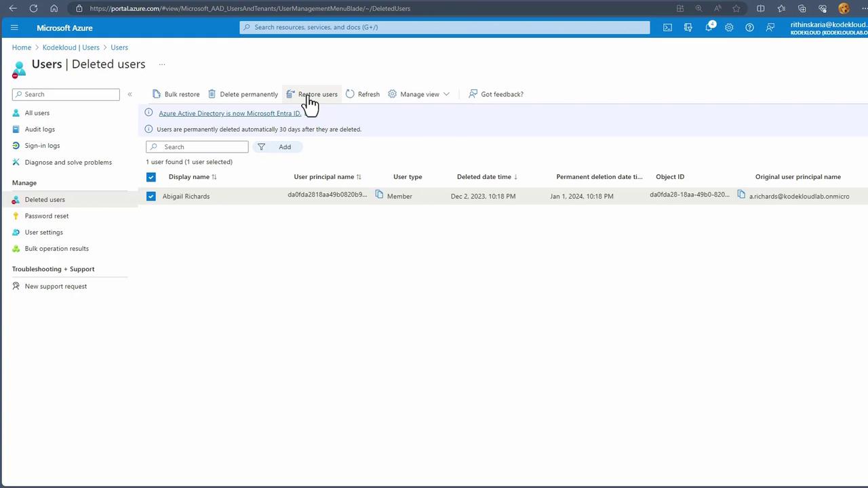Screen dimensions: 868x488
Task: Open the account menu rithinskaria
Action: point(829,28)
